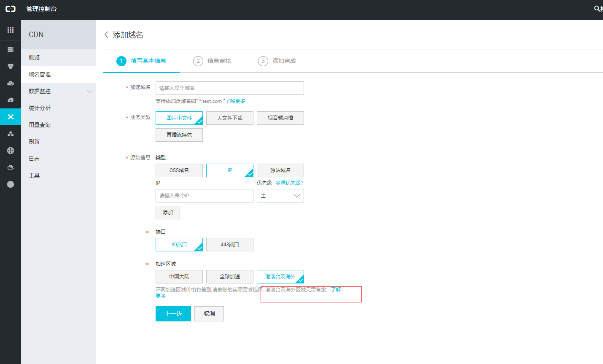Viewport: 603px width, 364px height.
Task: Click the 添加域名 page title
Action: [128, 35]
